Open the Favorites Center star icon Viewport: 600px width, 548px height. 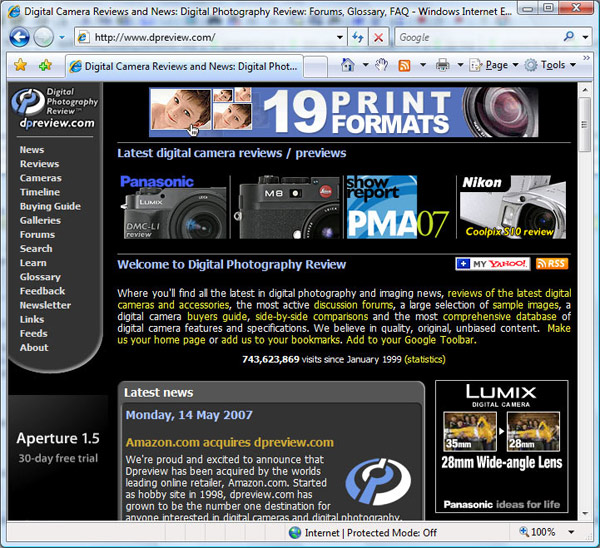tap(20, 65)
